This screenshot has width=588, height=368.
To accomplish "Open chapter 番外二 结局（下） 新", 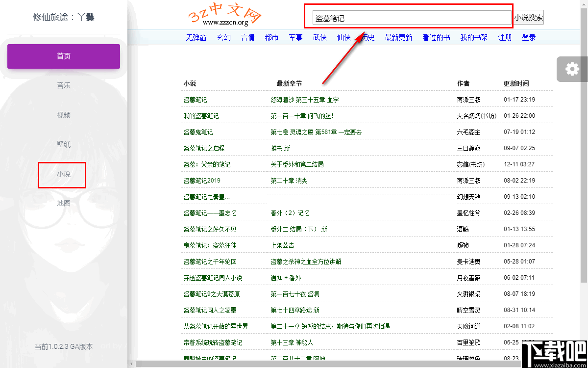I will 299,229.
